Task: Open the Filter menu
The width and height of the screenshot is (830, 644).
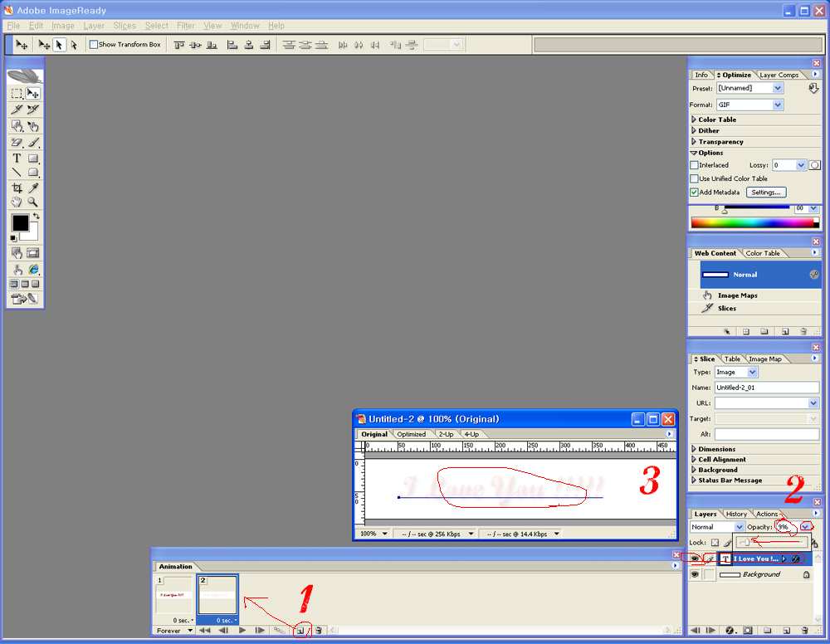Action: [x=186, y=26]
